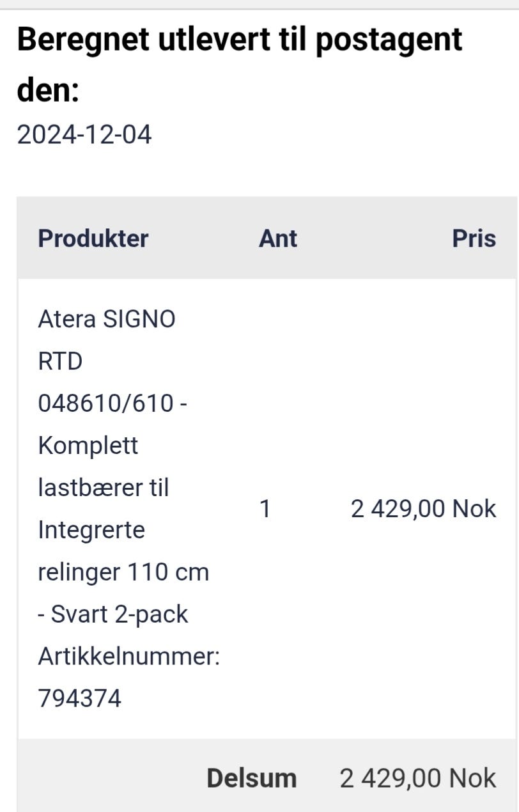The width and height of the screenshot is (519, 812).
Task: Click the relinger 110 cm text
Action: tap(123, 572)
